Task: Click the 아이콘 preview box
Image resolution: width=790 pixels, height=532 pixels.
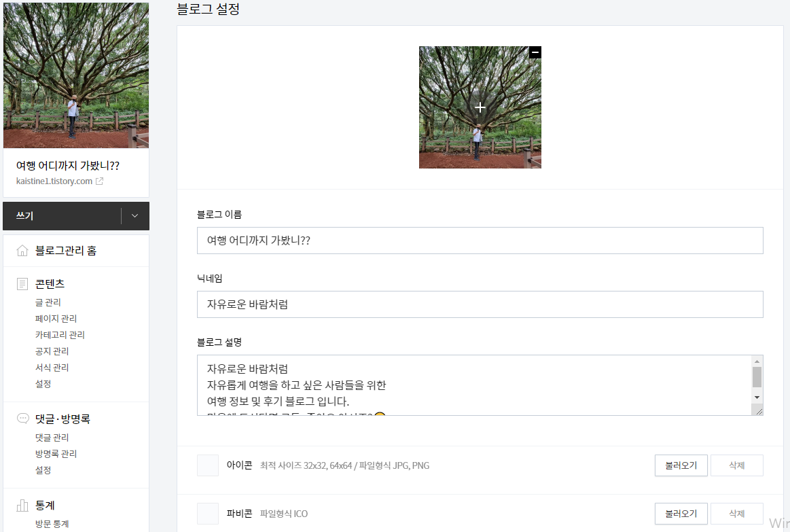Action: pyautogui.click(x=208, y=465)
